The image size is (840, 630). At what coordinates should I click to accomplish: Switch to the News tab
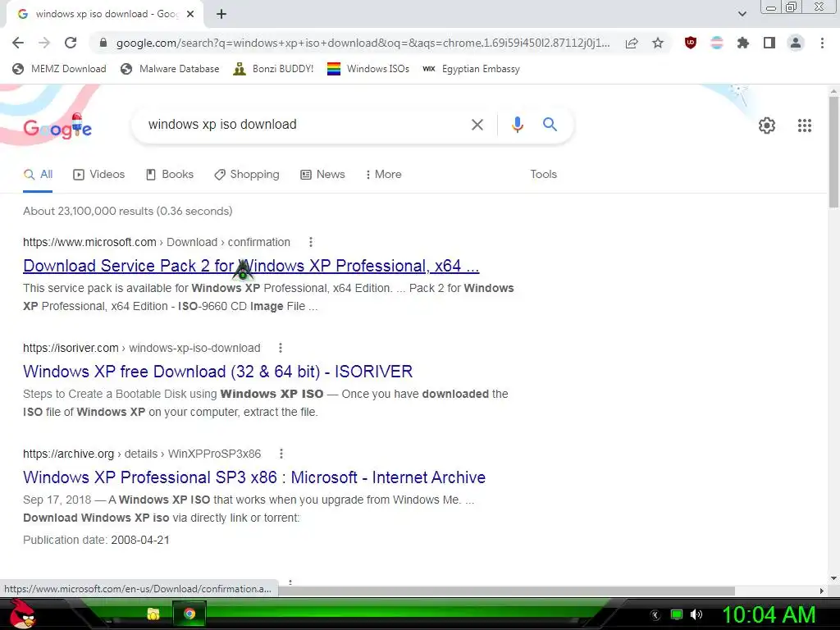[x=322, y=175]
